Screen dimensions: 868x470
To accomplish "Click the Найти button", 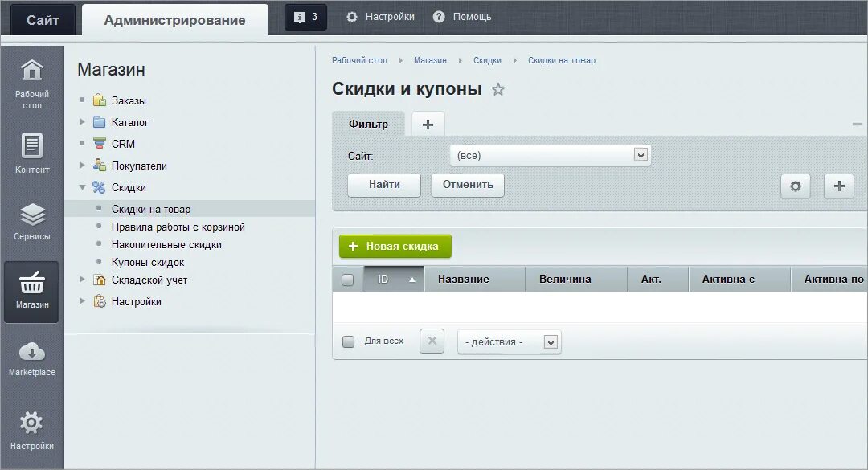I will 384,185.
